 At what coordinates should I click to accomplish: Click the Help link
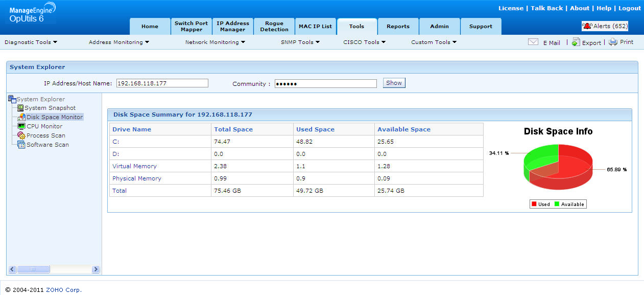604,8
